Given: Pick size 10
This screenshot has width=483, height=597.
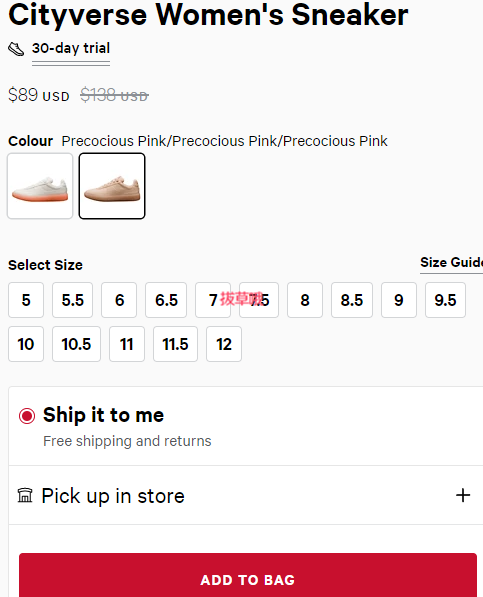Looking at the screenshot, I should 26,344.
